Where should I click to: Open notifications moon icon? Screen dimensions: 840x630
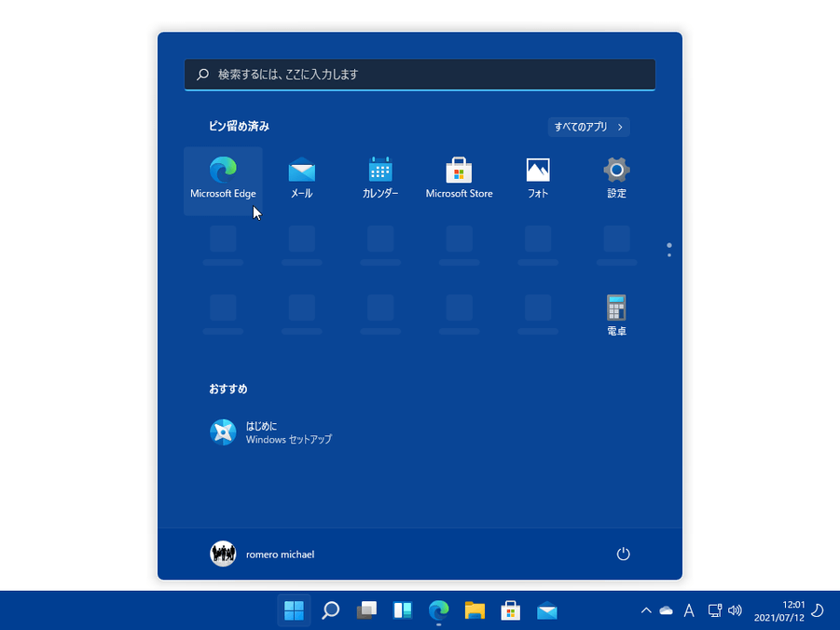point(818,610)
